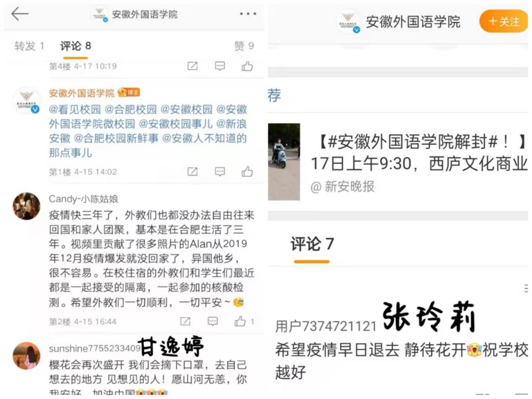Viewport: 532px width, 399px height.
Task: Repost the 2nd floor comment at 16:44
Action: 185,321
